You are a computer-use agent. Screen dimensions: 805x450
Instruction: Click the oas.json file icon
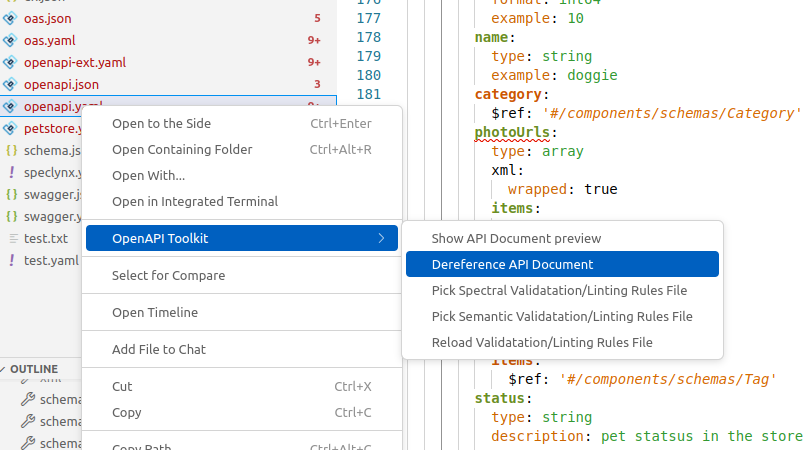tap(11, 18)
